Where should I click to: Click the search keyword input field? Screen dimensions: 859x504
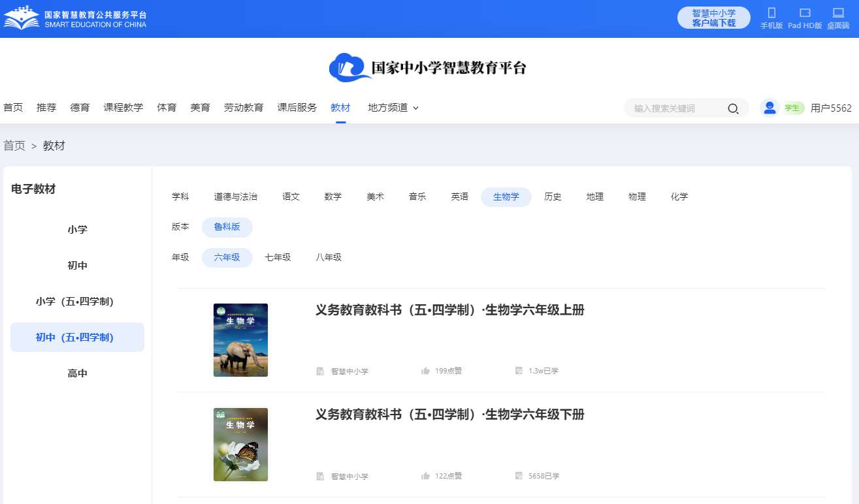[x=676, y=108]
